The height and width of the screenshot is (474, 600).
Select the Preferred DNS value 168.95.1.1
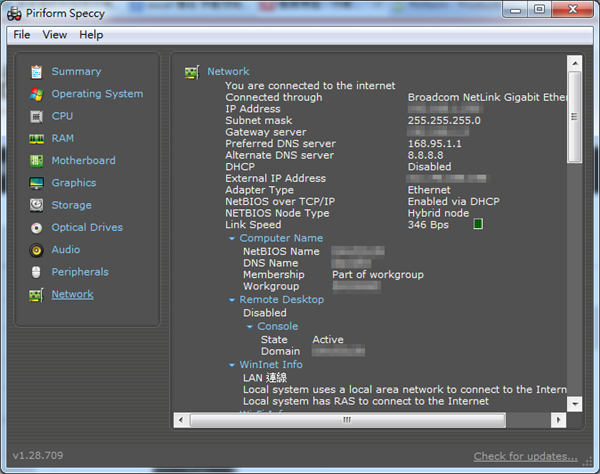435,144
